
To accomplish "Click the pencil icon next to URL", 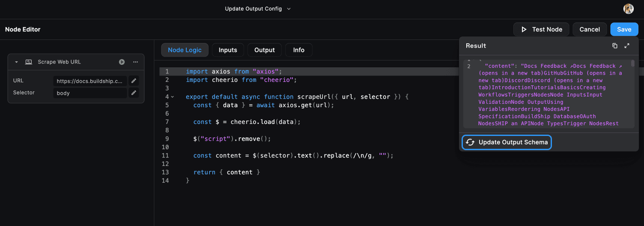I will tap(134, 81).
